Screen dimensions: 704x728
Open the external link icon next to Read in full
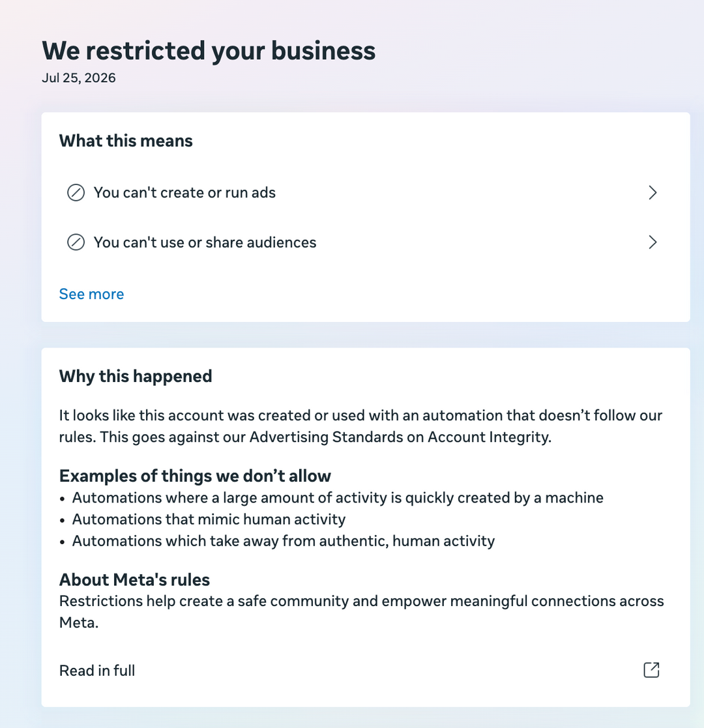[651, 670]
